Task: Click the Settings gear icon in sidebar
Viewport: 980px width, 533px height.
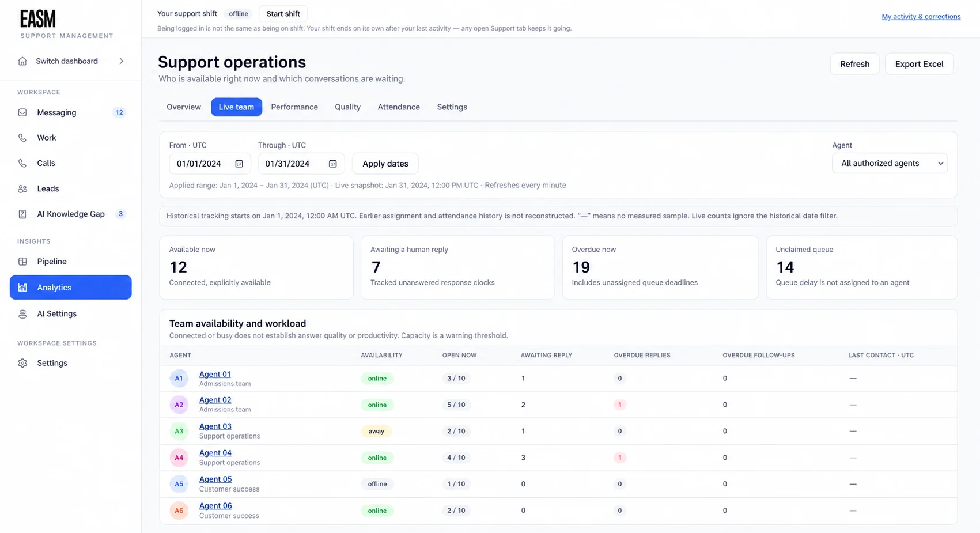Action: point(22,363)
